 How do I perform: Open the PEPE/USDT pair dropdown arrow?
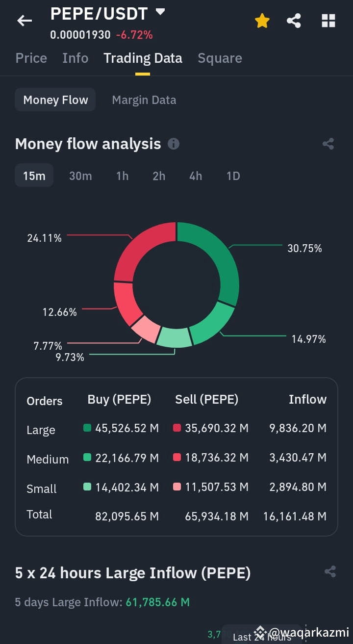pos(160,12)
